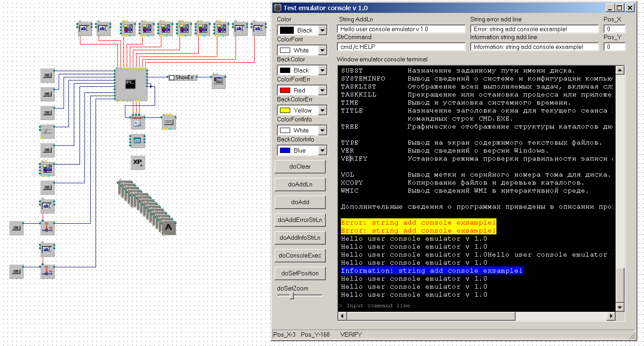Click 'VERIFY' in the status bar
This screenshot has height=346, width=644.
351,334
